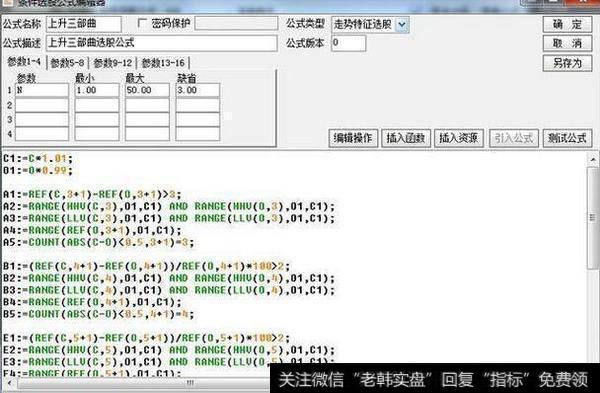600x393 pixels.
Task: Click the parameter 1 最大 field showing 50.00
Action: tap(147, 90)
